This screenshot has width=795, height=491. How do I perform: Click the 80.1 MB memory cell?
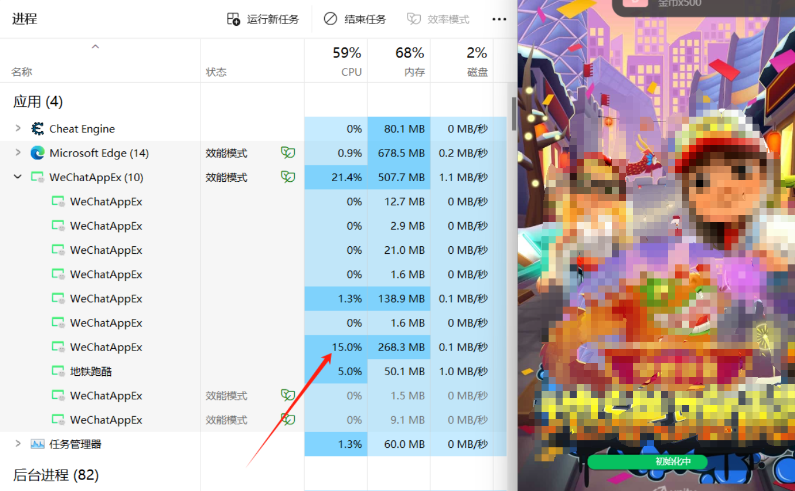[x=399, y=129]
